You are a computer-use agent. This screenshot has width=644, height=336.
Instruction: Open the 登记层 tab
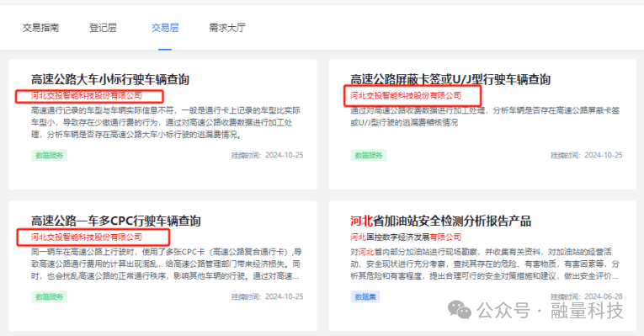tap(103, 28)
